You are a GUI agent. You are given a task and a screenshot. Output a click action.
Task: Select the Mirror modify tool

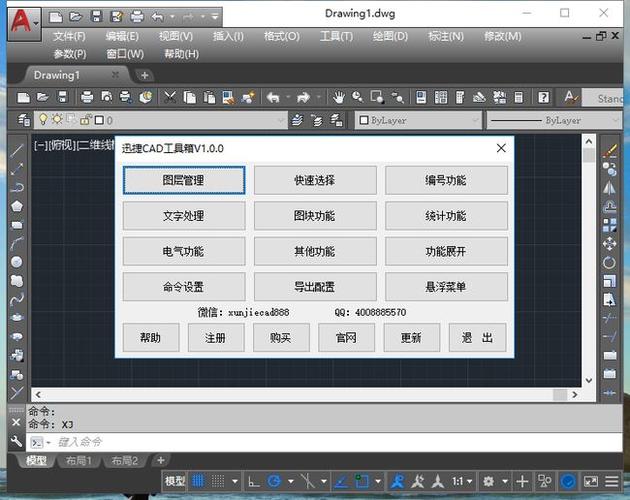coord(610,188)
